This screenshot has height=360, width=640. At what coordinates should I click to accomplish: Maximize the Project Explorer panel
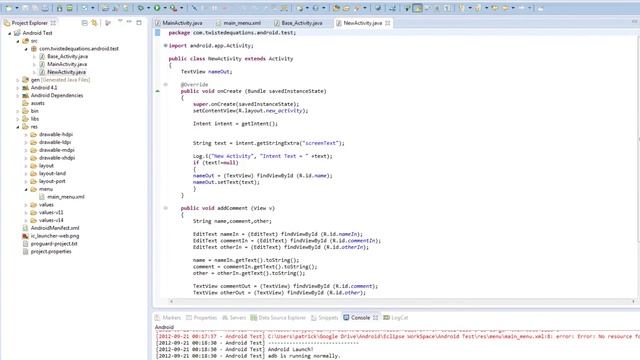(x=139, y=22)
